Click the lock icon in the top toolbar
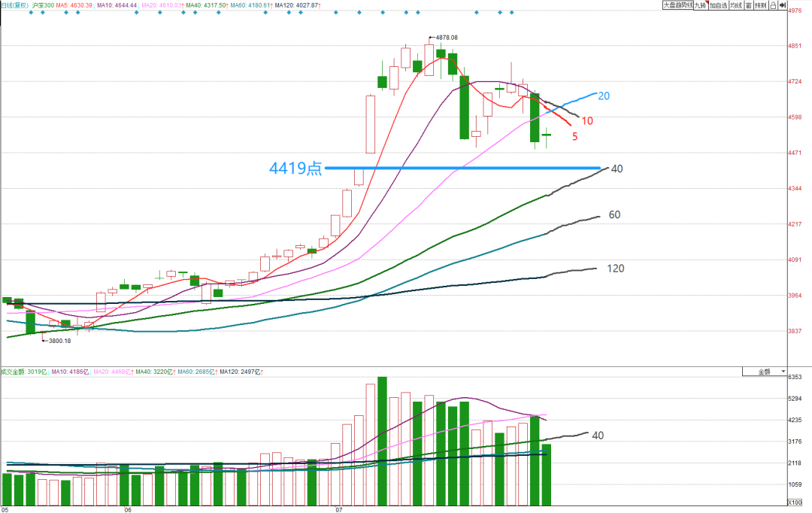This screenshot has height=513, width=812. pyautogui.click(x=773, y=5)
